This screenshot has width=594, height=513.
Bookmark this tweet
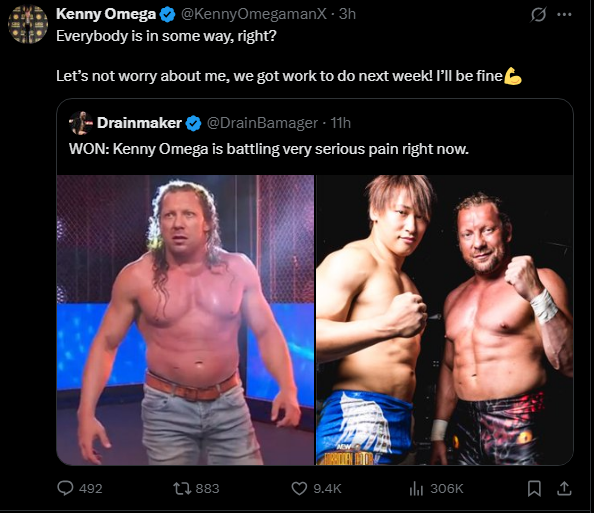(x=534, y=488)
